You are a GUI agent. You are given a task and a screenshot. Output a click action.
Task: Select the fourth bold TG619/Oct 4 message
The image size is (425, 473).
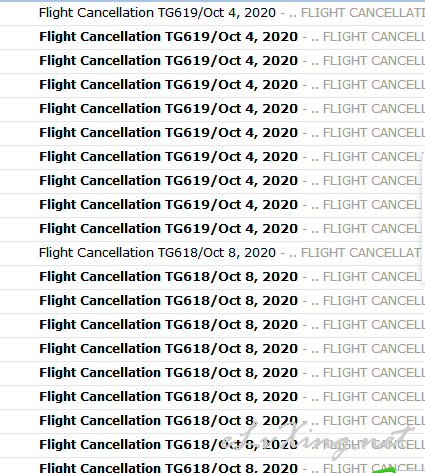[x=212, y=109]
